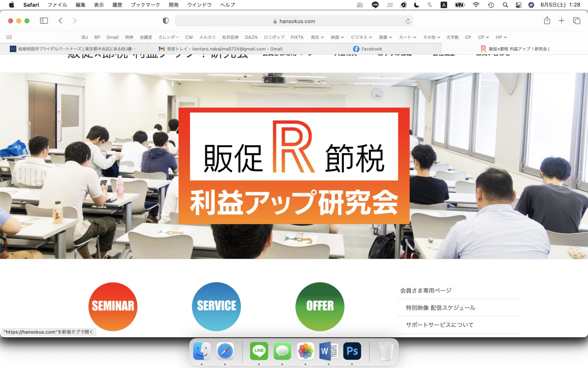The width and height of the screenshot is (588, 368).
Task: Open 特別映像 配信スケジュール link
Action: point(440,308)
